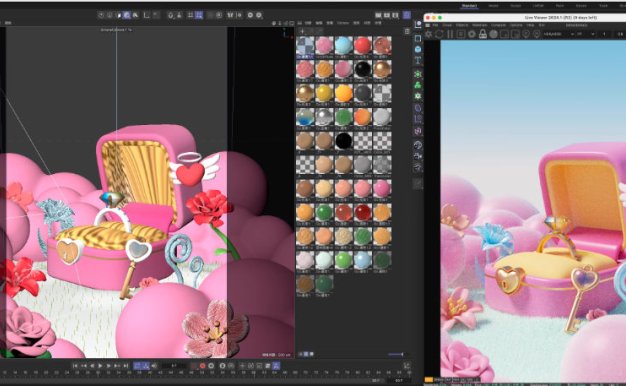626x386 pixels.
Task: Open Live Viewer Objects menu
Action: [x=462, y=25]
